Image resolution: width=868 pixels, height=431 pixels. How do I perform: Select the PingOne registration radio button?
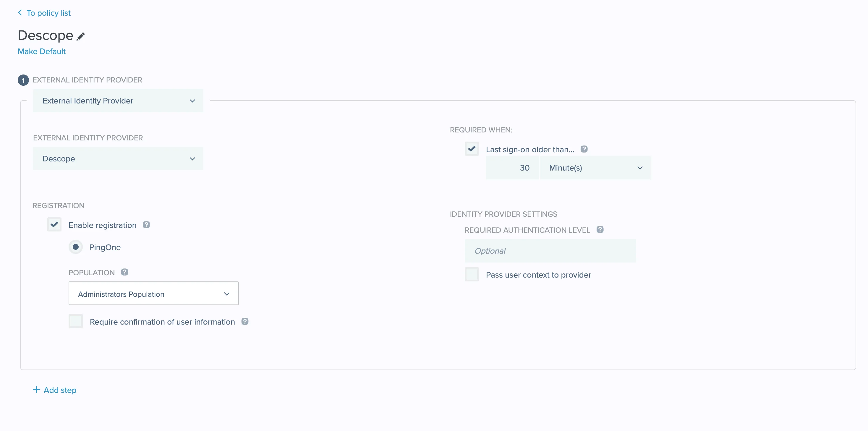click(76, 247)
